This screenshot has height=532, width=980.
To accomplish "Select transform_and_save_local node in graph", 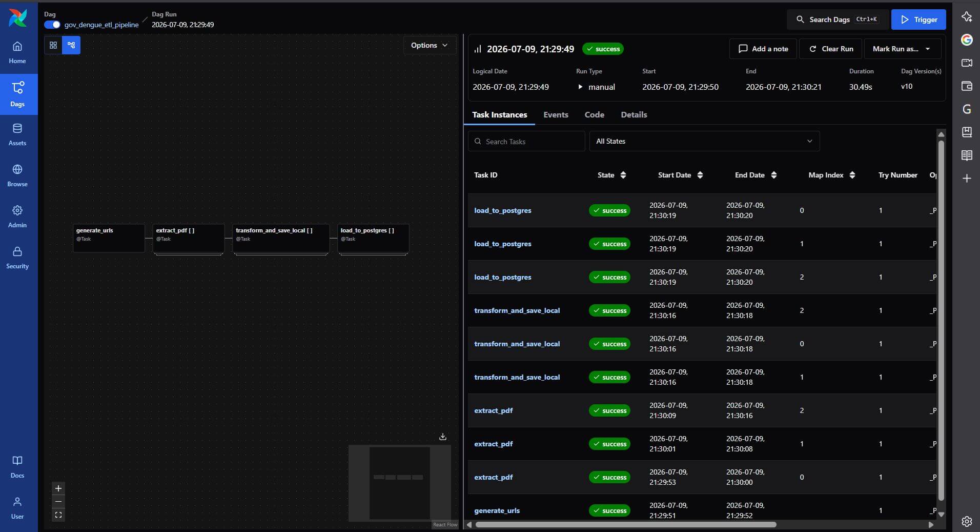I will click(x=281, y=238).
